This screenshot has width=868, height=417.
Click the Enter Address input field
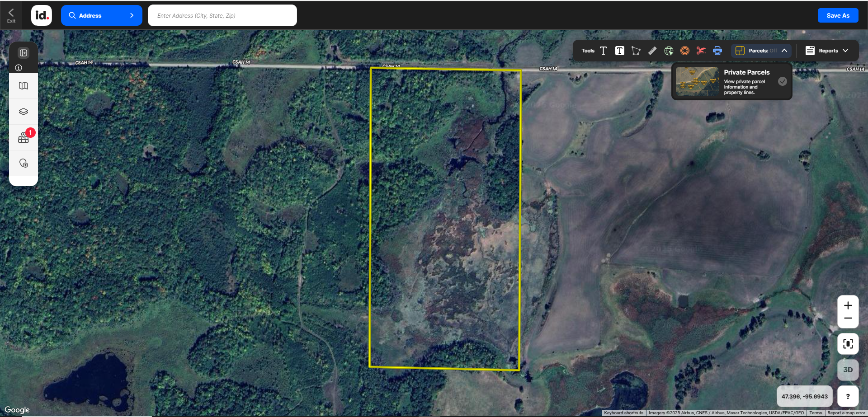pyautogui.click(x=222, y=15)
